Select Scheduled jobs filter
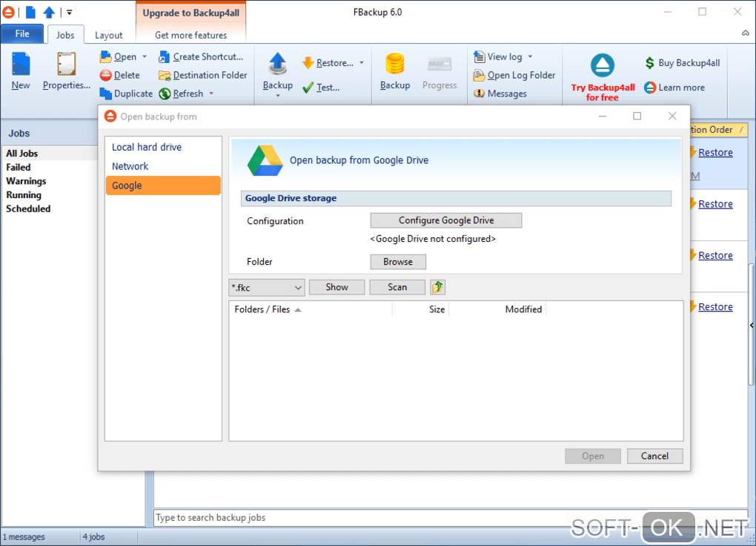Screen dimensions: 756x546 click(28, 209)
